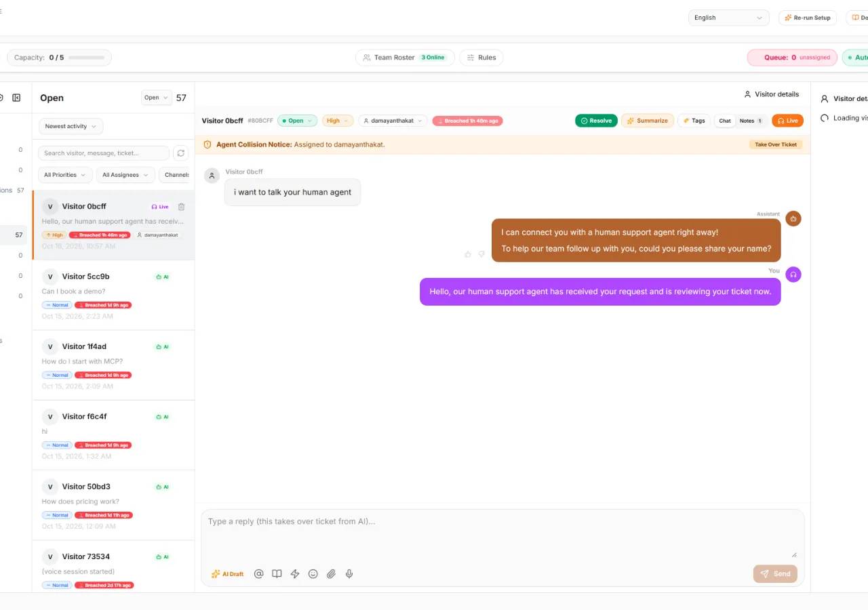Viewport: 868px width, 610px height.
Task: Click the Queue unassigned pill
Action: click(x=792, y=58)
